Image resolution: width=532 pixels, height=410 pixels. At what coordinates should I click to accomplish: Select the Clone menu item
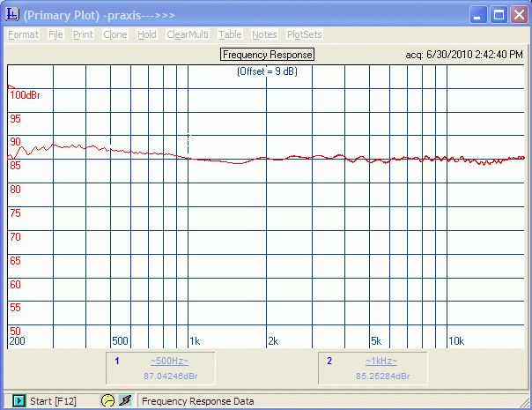point(115,34)
